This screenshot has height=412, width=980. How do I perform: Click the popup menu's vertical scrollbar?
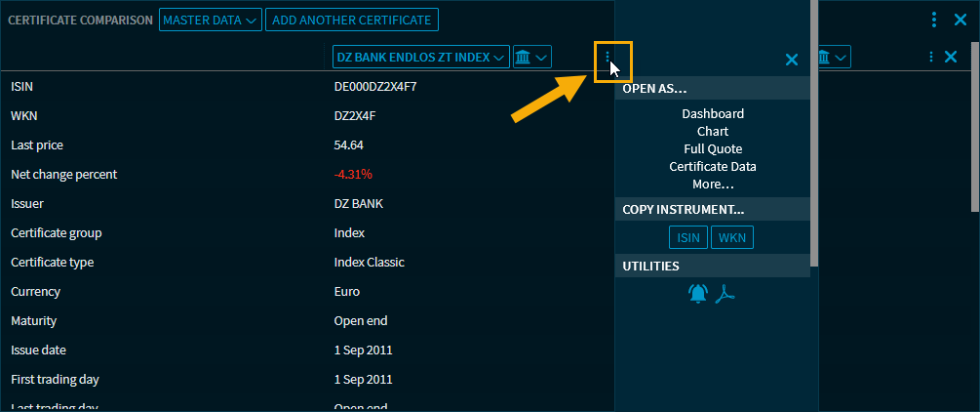(x=814, y=146)
